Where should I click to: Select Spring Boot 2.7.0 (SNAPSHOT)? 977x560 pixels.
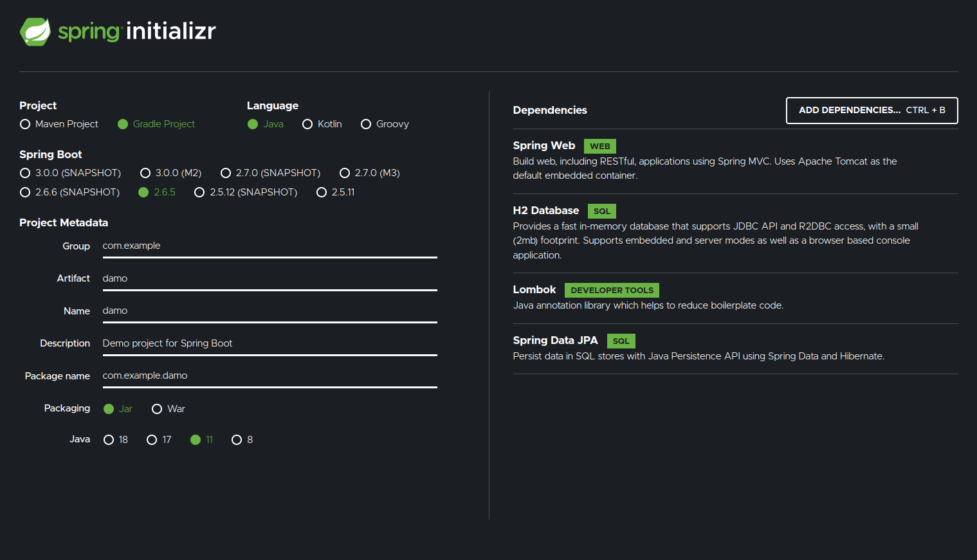pos(271,173)
